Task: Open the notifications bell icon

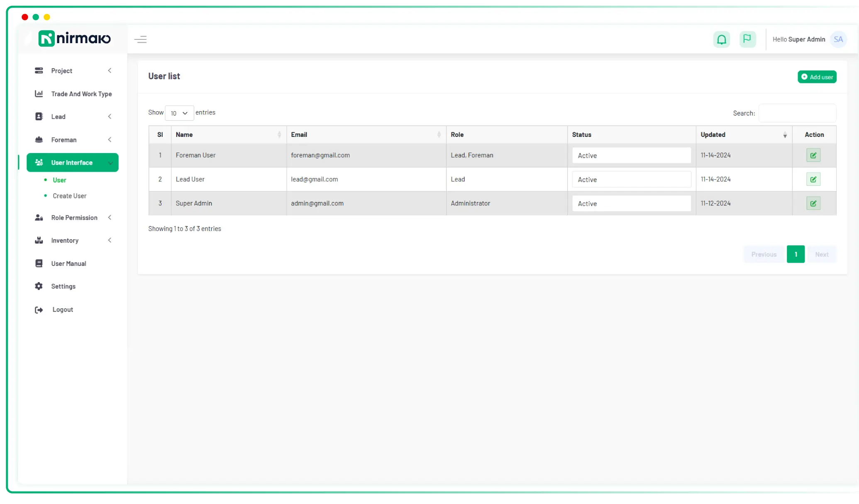Action: tap(722, 39)
